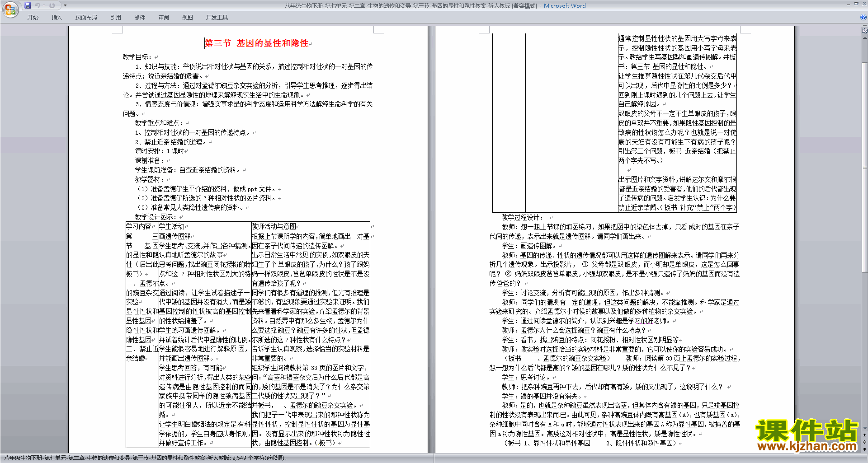Image resolution: width=868 pixels, height=463 pixels.
Task: Click the 画遗传图解 cell in the 学生活动 column
Action: 175,236
